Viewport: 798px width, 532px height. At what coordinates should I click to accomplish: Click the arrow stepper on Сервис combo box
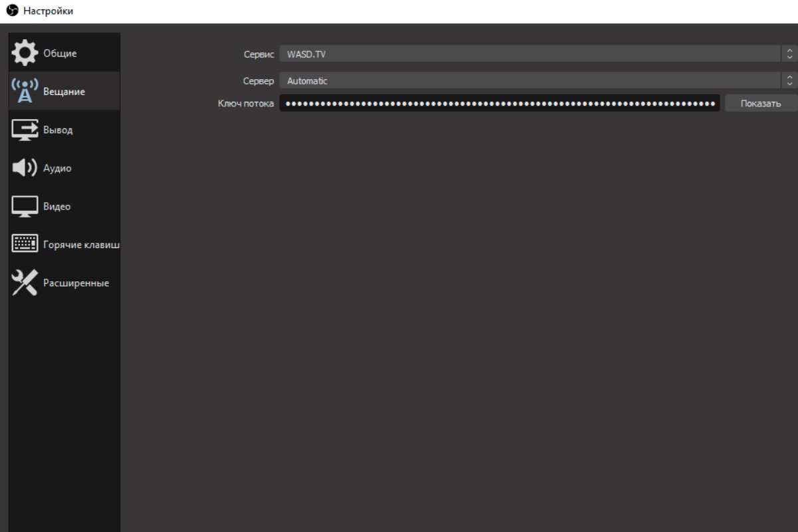tap(789, 54)
